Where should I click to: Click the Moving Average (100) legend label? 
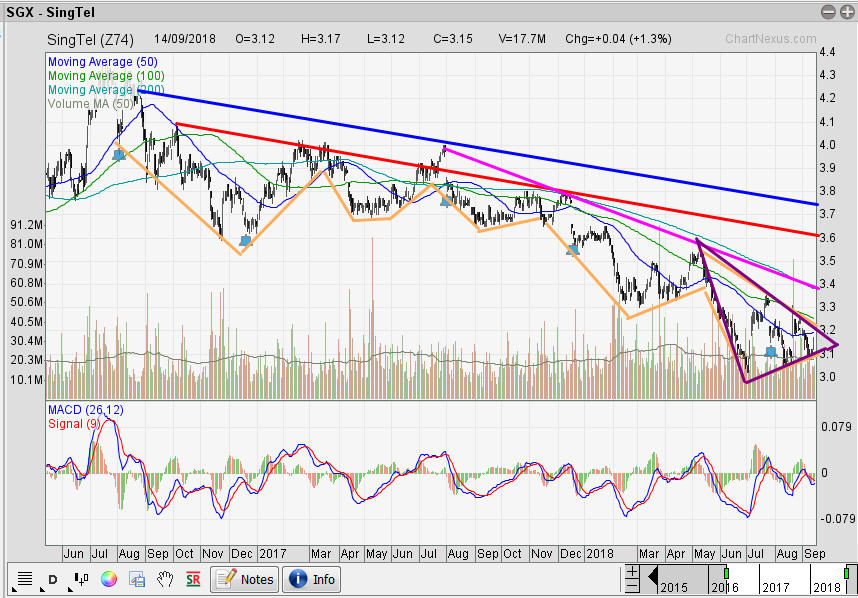[106, 76]
